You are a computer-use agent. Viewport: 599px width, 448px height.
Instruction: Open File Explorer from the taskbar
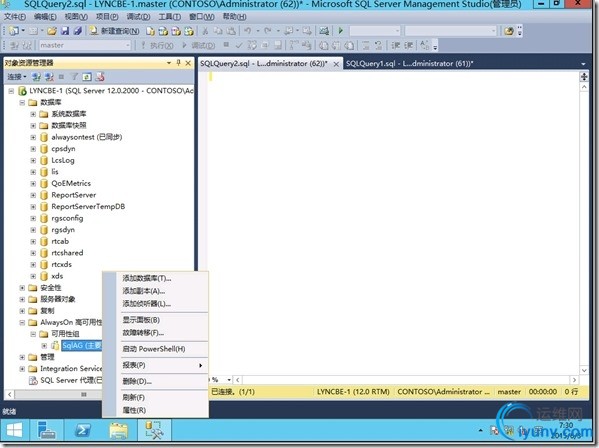click(118, 431)
